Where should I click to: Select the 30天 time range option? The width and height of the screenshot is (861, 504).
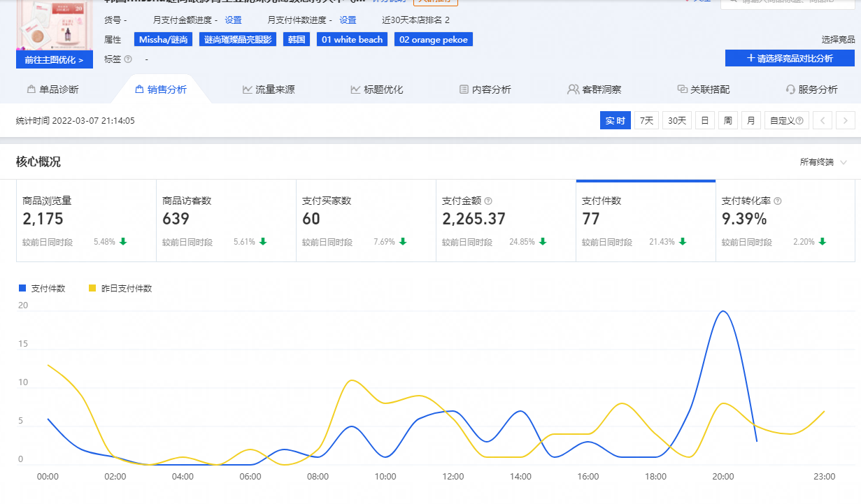click(676, 121)
